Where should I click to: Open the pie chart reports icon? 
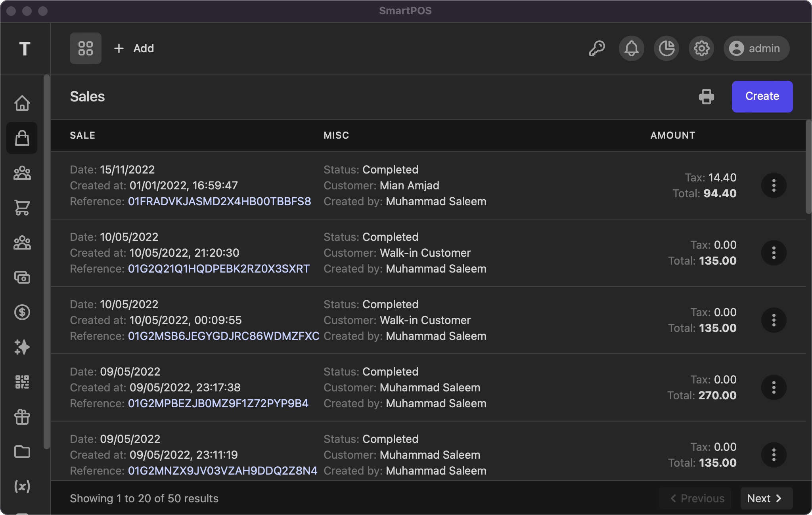point(666,48)
